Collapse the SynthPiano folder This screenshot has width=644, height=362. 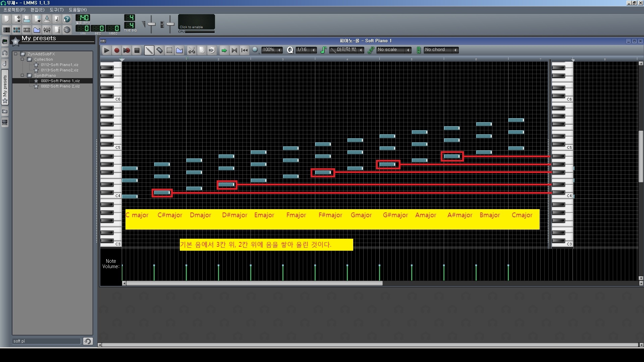(x=22, y=75)
